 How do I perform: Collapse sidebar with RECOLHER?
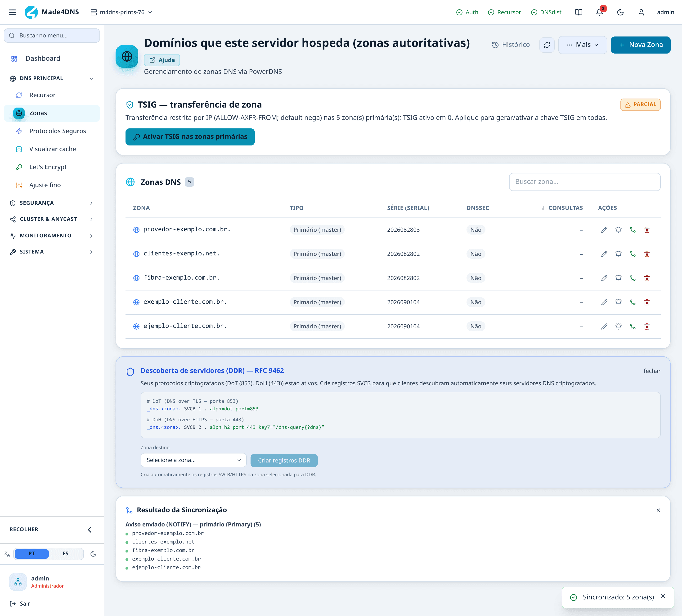52,529
